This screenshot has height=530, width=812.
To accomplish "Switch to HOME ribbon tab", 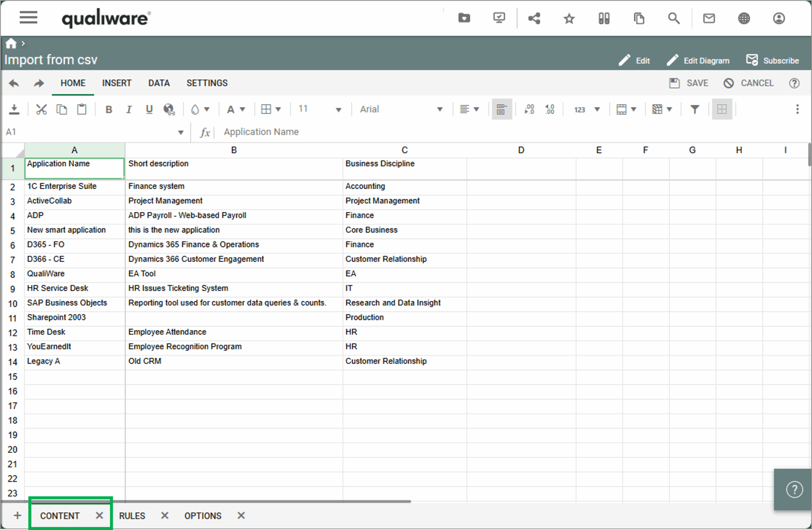I will [73, 83].
